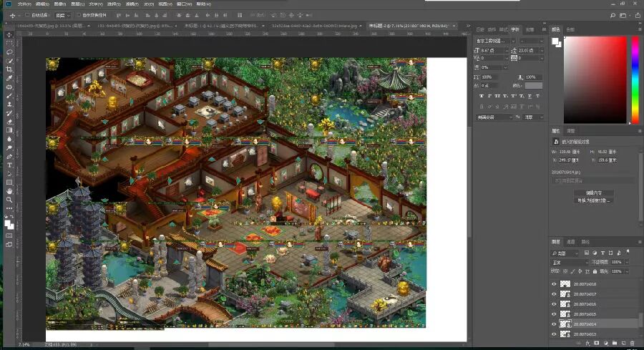
Task: Open the Layers panel menu icon
Action: 639,242
